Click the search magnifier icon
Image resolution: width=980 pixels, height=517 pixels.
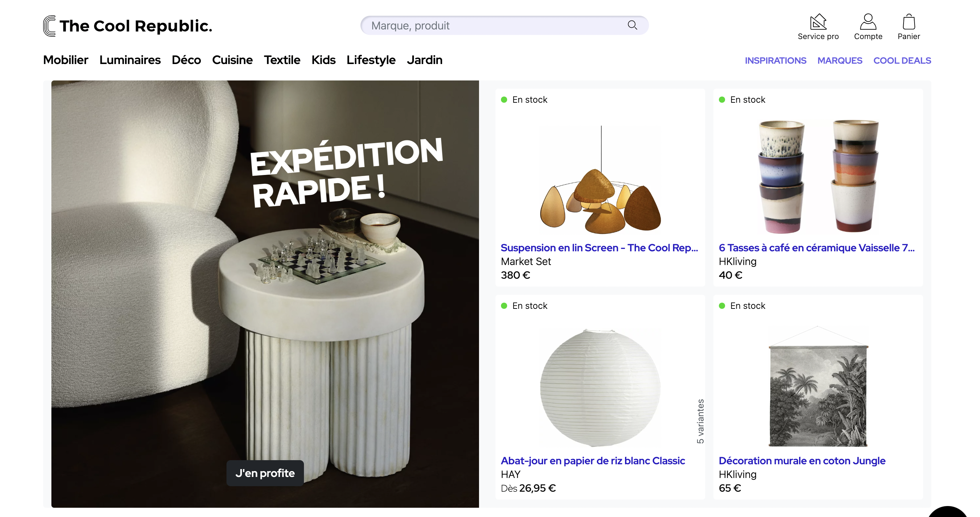632,25
